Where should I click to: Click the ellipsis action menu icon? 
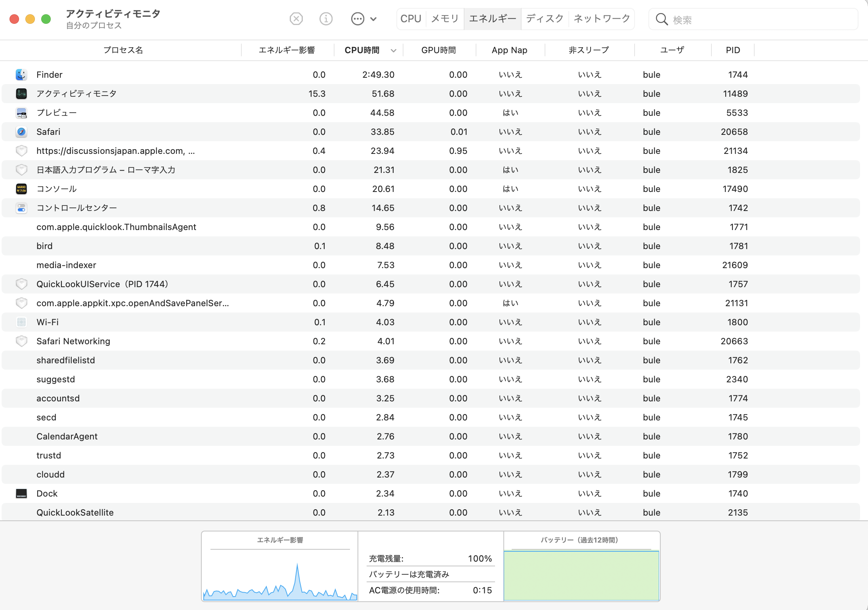(x=358, y=19)
